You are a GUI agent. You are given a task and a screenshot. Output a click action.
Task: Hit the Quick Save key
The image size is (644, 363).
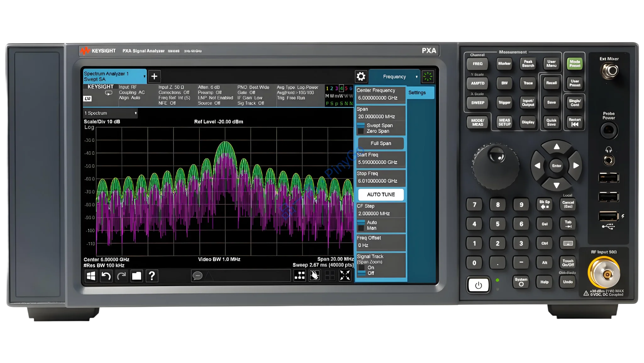[551, 122]
